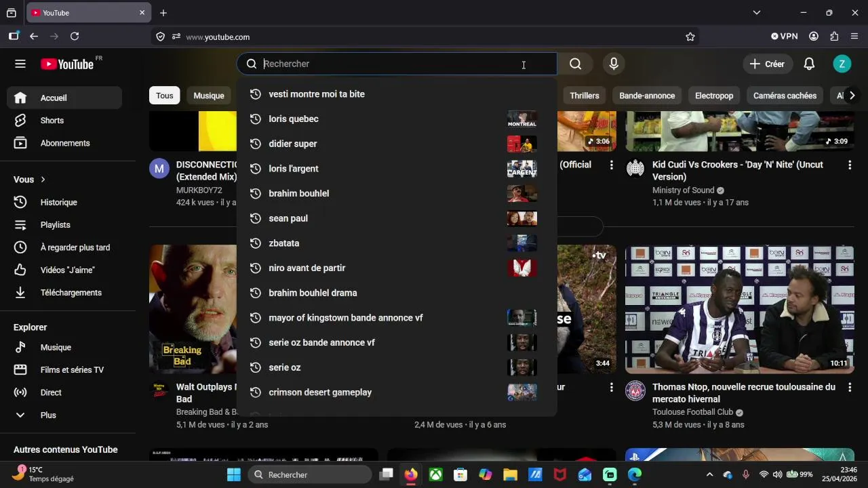Open Historique in sidebar
868x488 pixels.
(x=65, y=202)
